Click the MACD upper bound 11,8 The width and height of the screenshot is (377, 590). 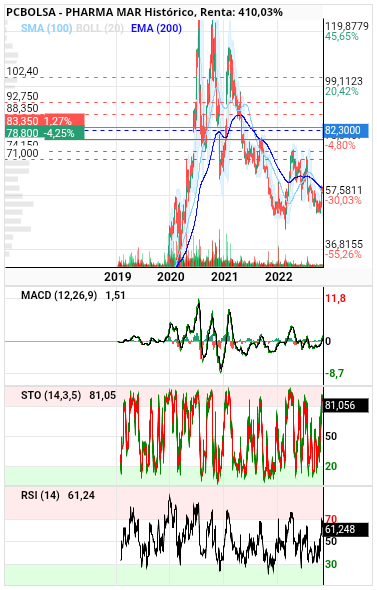point(335,298)
